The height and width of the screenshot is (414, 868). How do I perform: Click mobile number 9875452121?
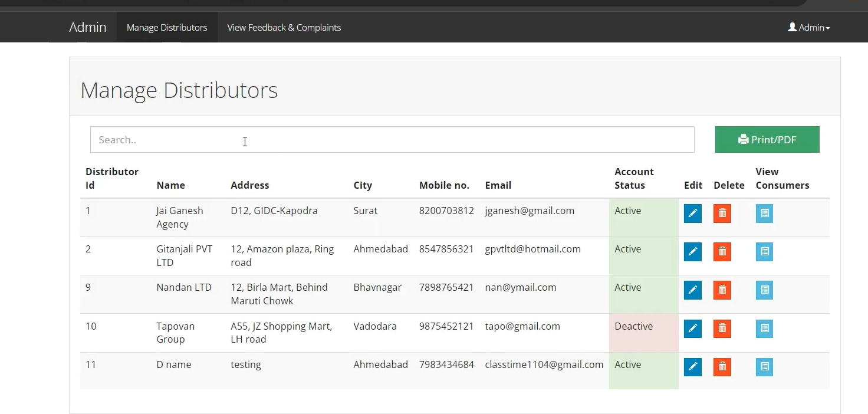[446, 326]
